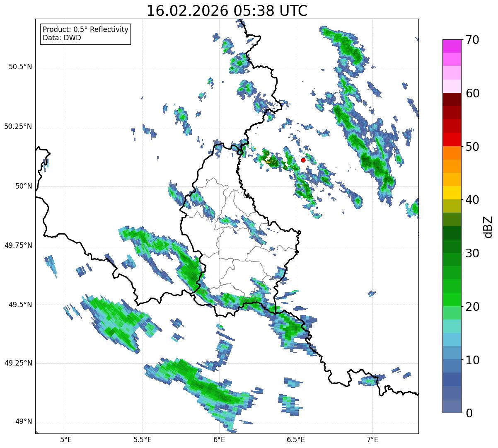The width and height of the screenshot is (498, 448).
Task: Click the 'dBZ' colorbar label
Action: click(x=488, y=226)
